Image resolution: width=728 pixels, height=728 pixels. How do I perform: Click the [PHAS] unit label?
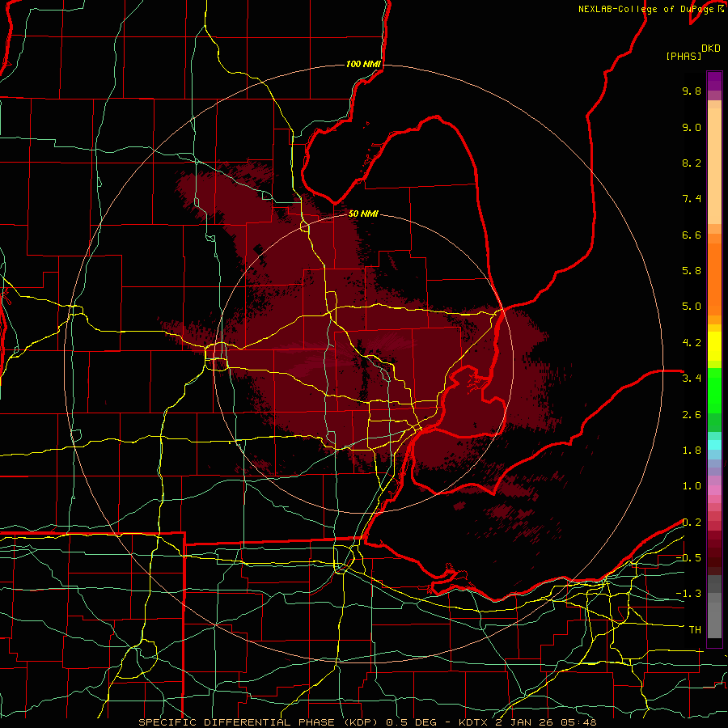tap(684, 56)
